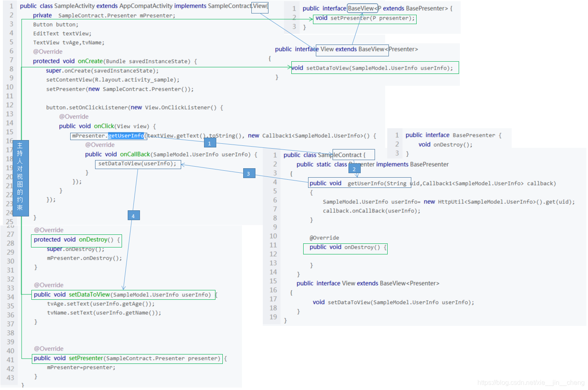The width and height of the screenshot is (588, 390).
Task: Select the 'private SampleContract.Presenter mPresenter;' field line
Action: pos(104,16)
